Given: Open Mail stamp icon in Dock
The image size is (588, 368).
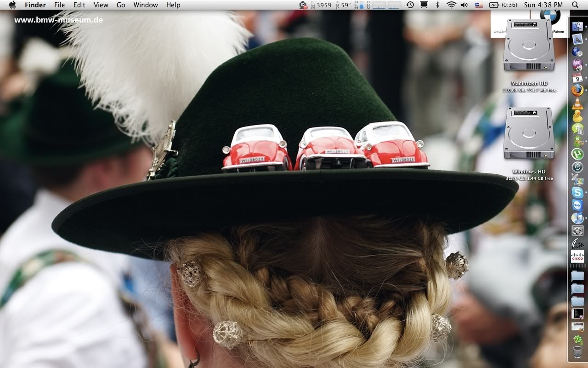Looking at the screenshot, I should tap(577, 39).
